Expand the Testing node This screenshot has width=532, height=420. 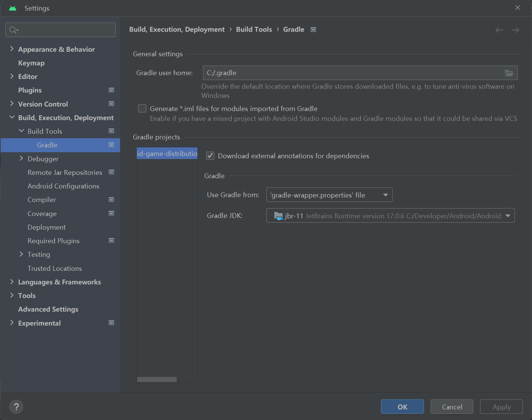(21, 254)
